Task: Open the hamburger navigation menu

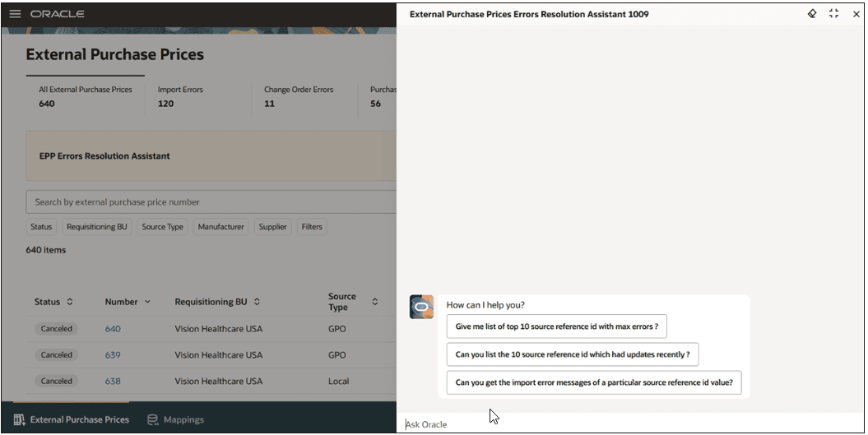Action: (x=15, y=14)
